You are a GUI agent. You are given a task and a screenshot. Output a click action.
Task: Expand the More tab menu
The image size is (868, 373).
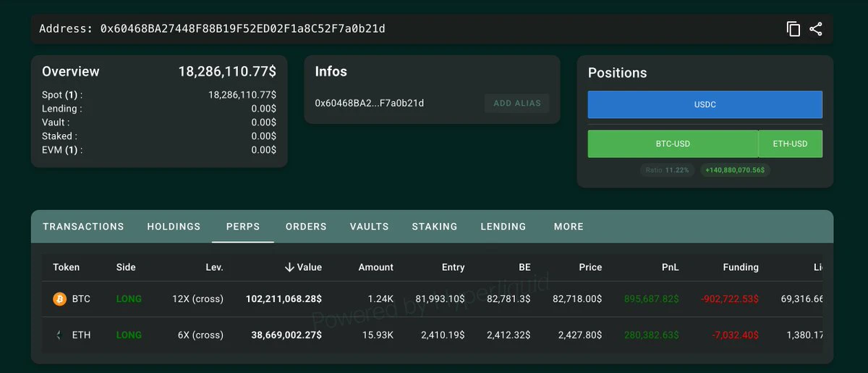coord(569,227)
